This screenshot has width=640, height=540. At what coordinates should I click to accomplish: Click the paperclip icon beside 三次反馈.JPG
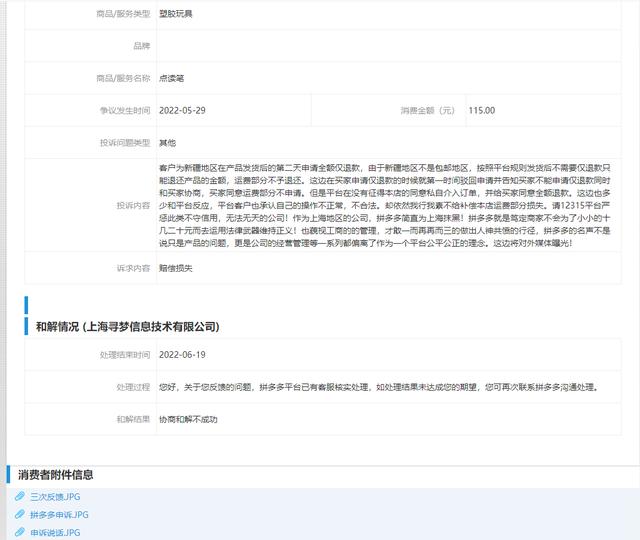(18, 497)
